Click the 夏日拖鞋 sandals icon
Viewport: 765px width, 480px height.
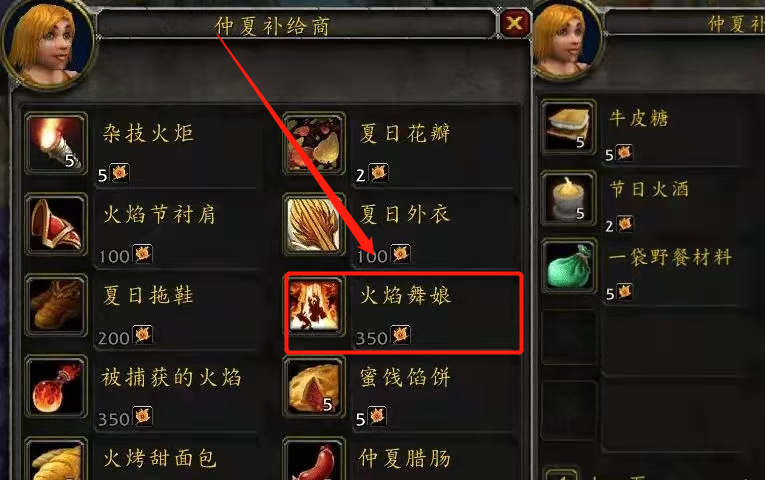[56, 306]
